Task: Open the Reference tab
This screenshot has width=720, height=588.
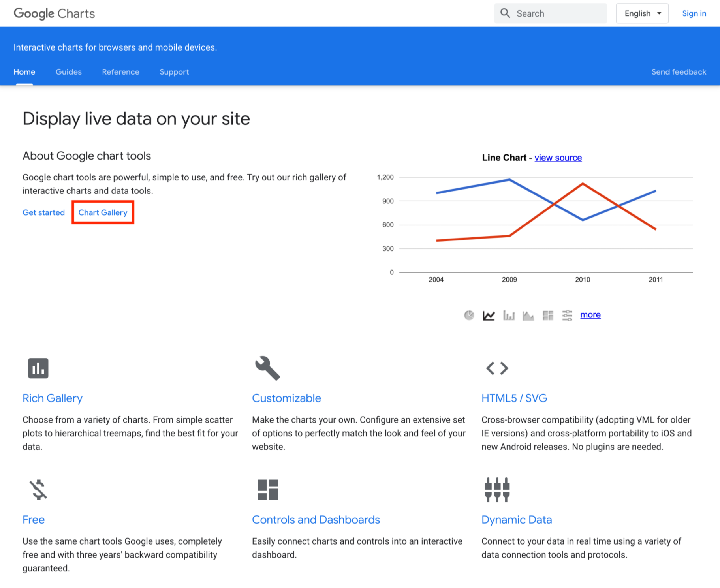Action: (120, 72)
